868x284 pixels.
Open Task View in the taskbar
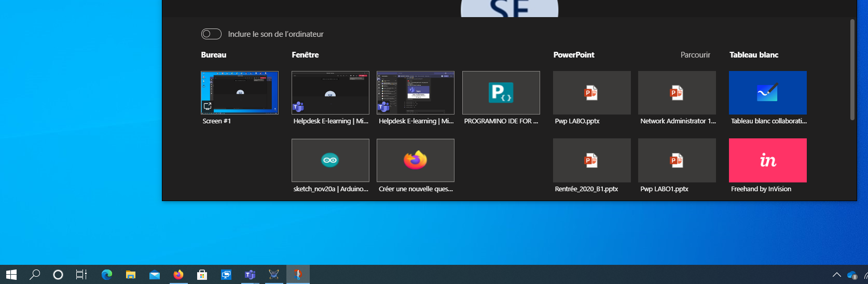click(x=81, y=275)
